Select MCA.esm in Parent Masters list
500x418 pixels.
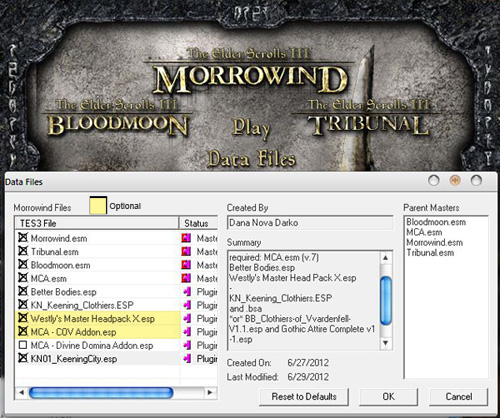click(x=424, y=232)
